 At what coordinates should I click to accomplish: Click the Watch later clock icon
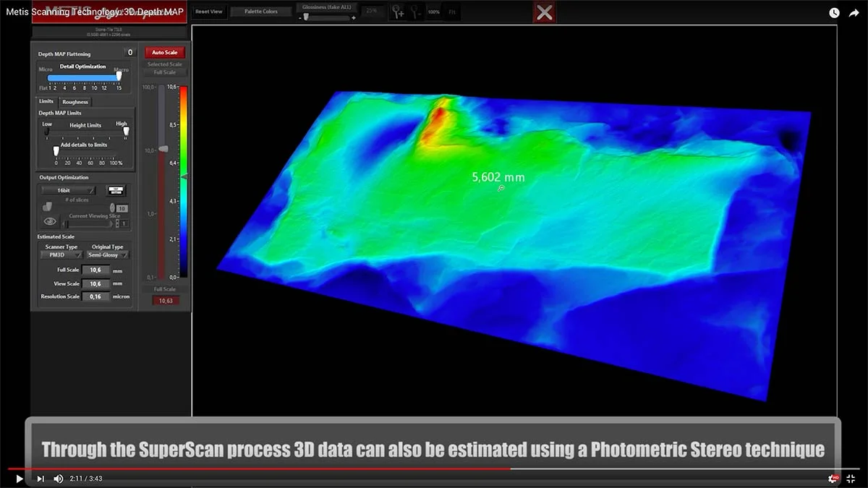[834, 12]
